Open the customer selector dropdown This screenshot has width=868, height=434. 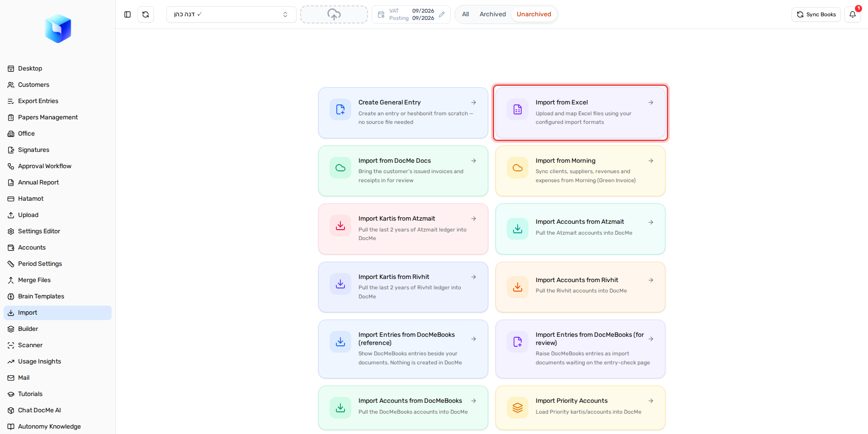(231, 14)
